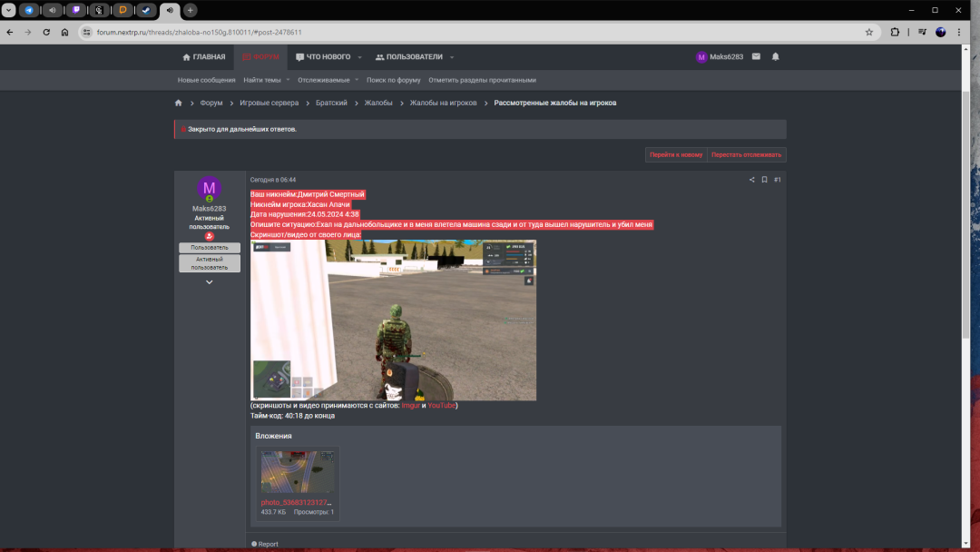Click Перейти к новому button
The image size is (980, 552).
pos(676,155)
